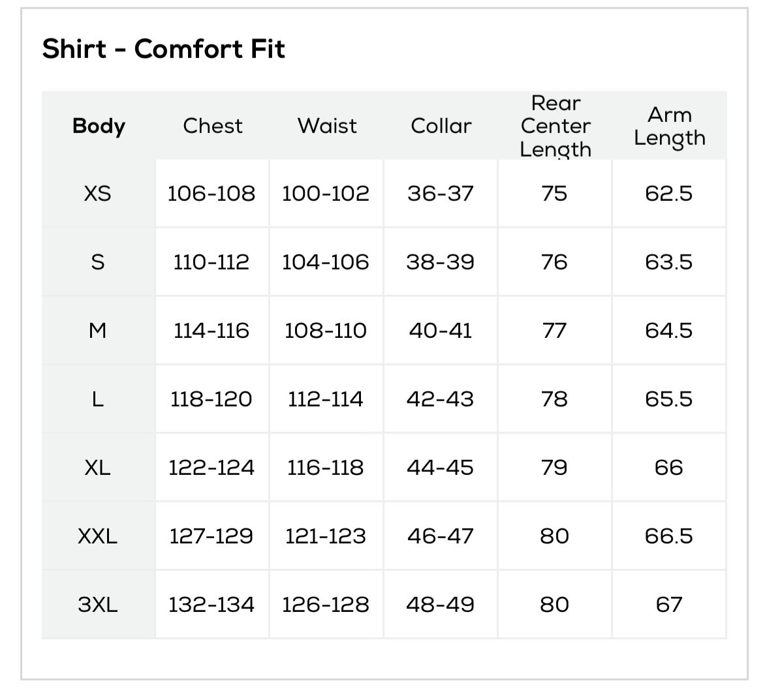Select the M size row label
This screenshot has width=765, height=700.
coord(98,331)
